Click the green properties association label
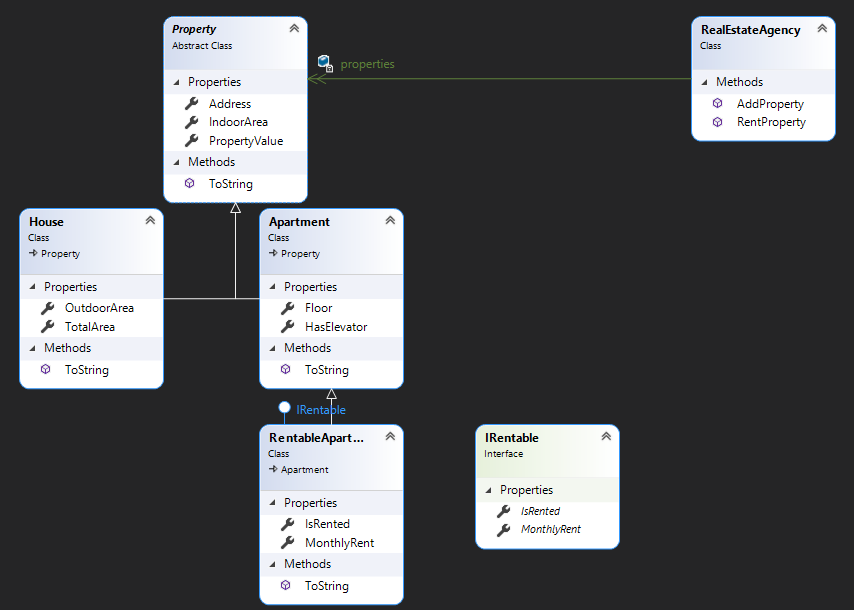 click(367, 64)
